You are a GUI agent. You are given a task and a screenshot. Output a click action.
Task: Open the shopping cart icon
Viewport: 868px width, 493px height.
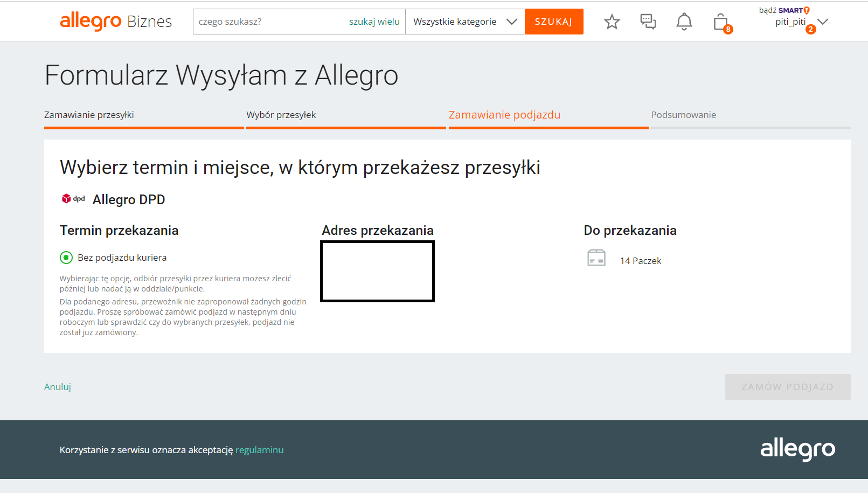(720, 22)
